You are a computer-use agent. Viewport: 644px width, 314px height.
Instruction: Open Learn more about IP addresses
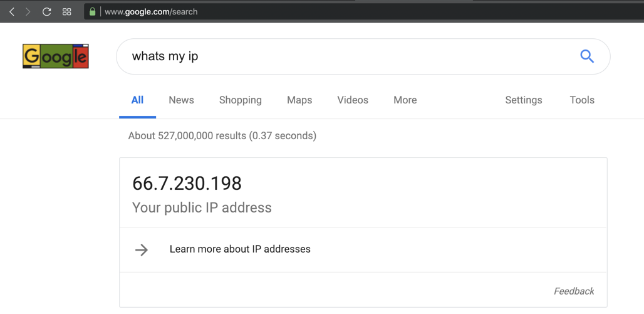240,249
